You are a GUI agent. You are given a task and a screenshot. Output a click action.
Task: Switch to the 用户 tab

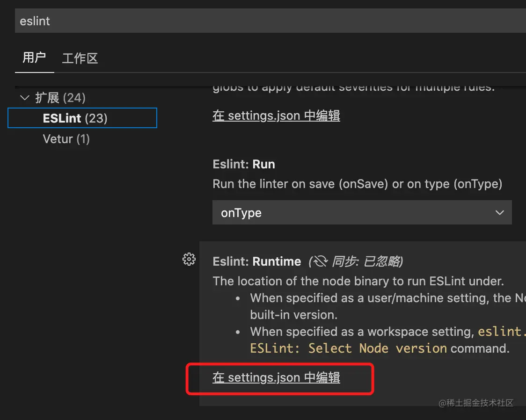[34, 58]
